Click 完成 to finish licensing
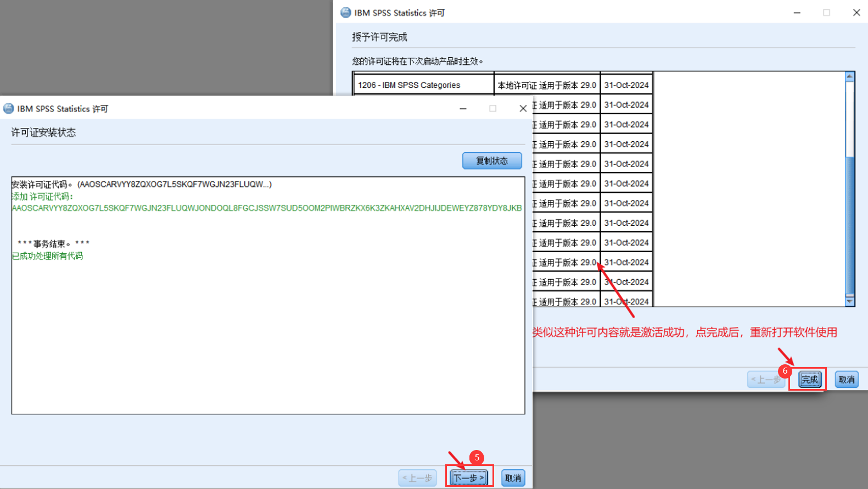Image resolution: width=868 pixels, height=489 pixels. coord(809,380)
